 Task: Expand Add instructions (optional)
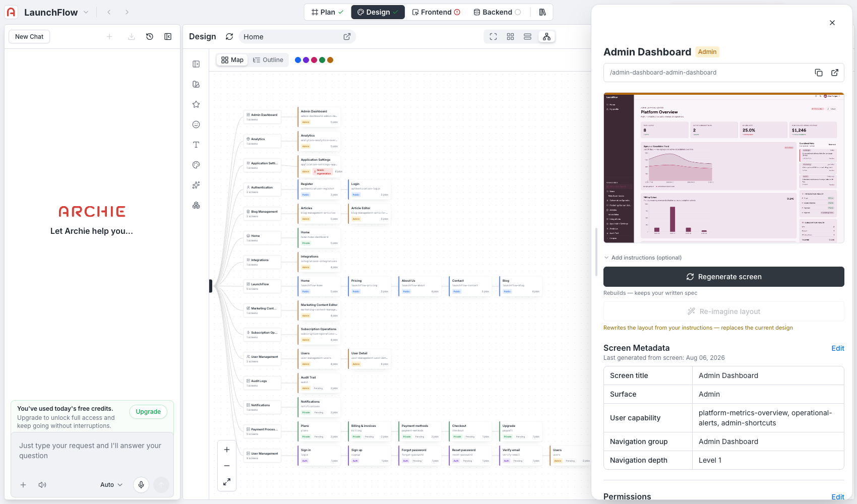click(x=643, y=258)
